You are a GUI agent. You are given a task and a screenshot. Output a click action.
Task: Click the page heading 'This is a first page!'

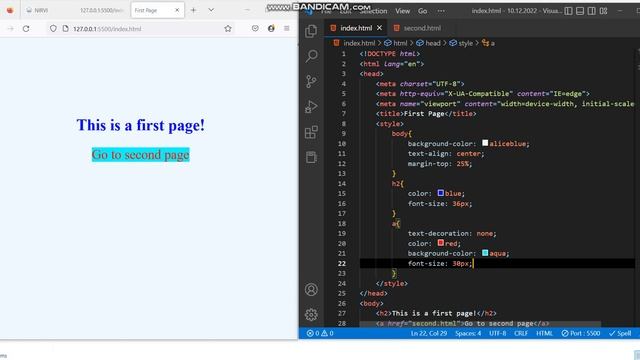coord(140,125)
